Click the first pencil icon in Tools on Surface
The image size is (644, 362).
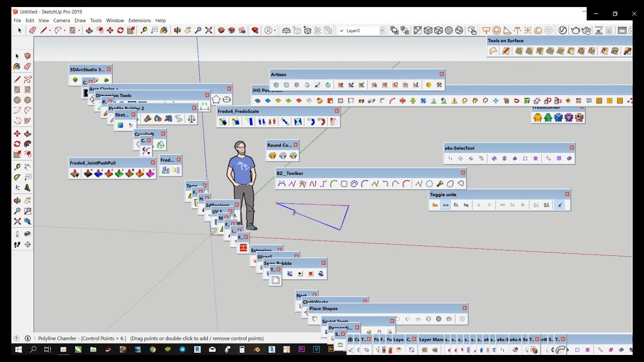[506, 51]
